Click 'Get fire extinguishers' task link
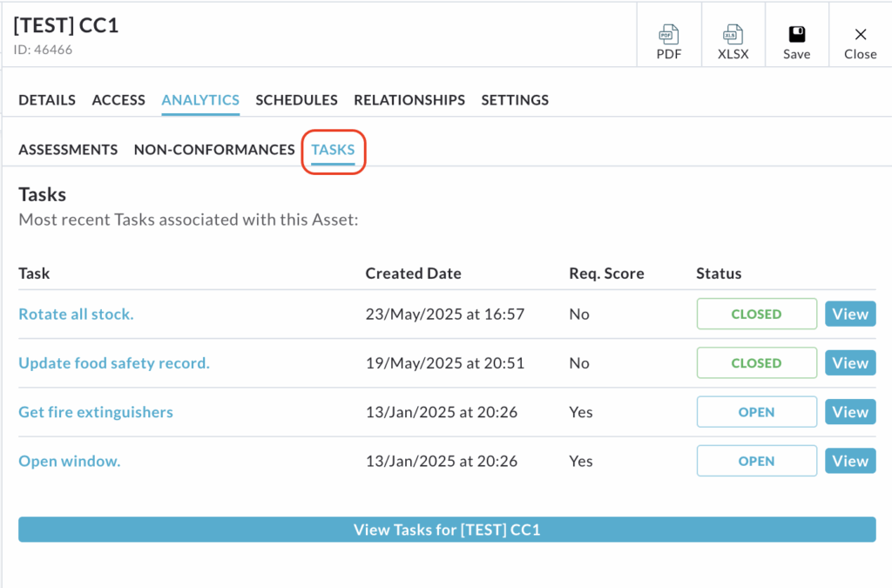The image size is (892, 588). click(x=96, y=412)
